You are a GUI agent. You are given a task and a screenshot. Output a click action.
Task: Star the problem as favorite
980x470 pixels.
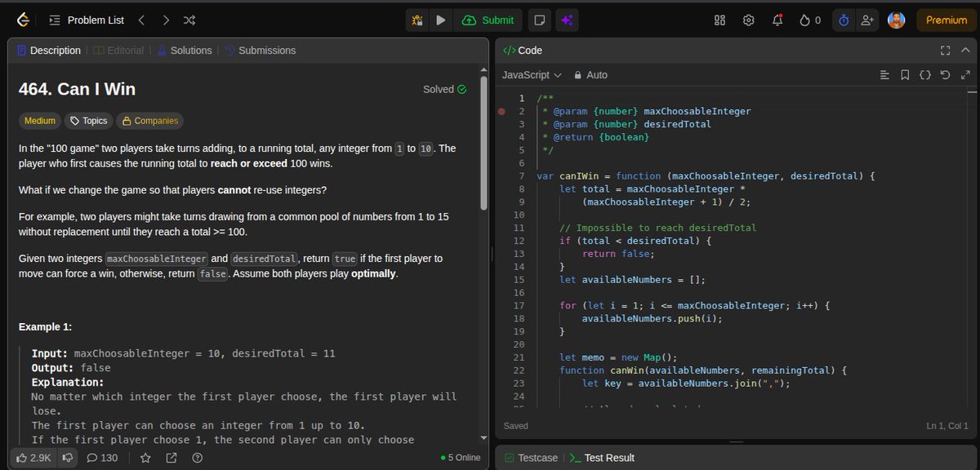click(145, 458)
